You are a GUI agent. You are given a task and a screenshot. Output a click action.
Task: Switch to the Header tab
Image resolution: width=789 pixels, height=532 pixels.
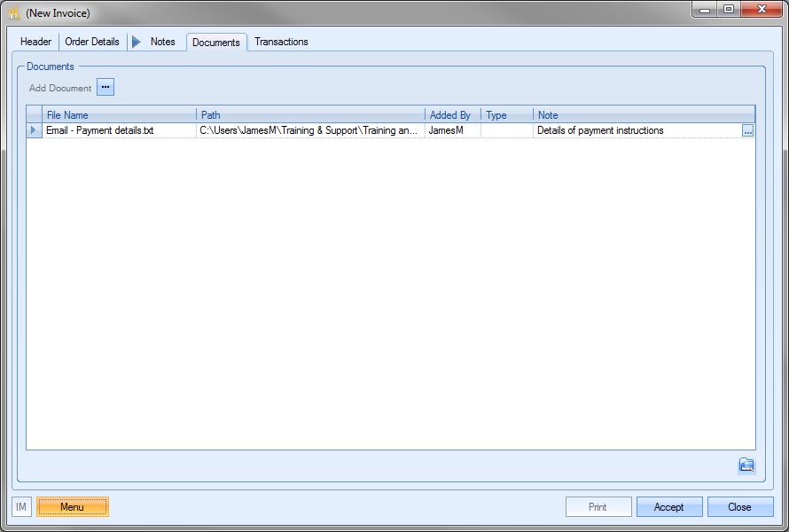pos(35,42)
